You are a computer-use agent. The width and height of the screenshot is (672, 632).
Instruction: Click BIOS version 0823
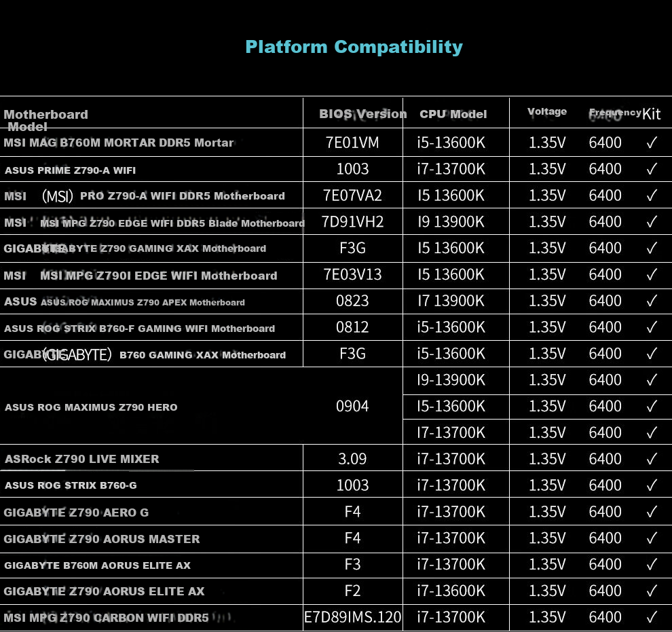coord(352,301)
